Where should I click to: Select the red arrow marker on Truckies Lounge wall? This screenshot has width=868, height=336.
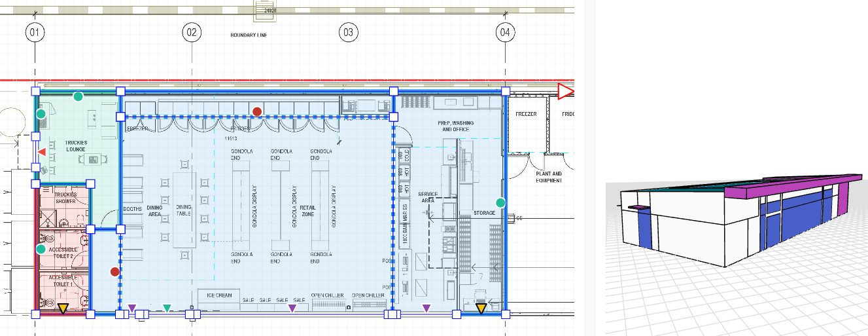point(41,152)
